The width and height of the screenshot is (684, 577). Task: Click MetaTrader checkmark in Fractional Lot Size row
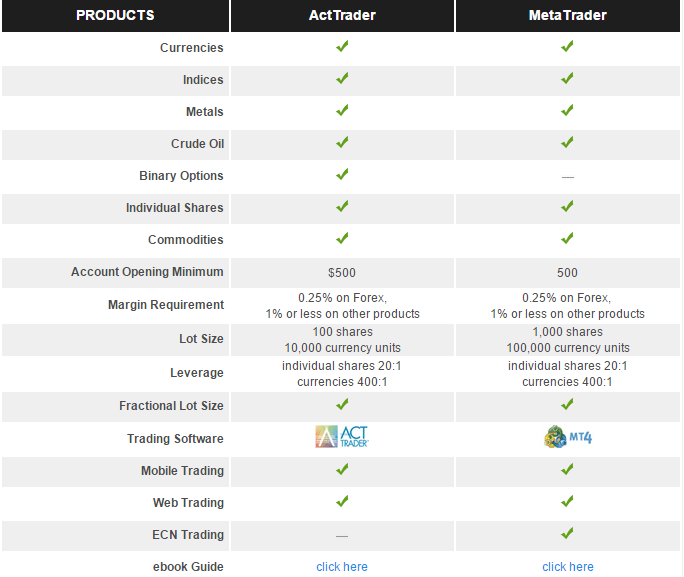click(567, 404)
